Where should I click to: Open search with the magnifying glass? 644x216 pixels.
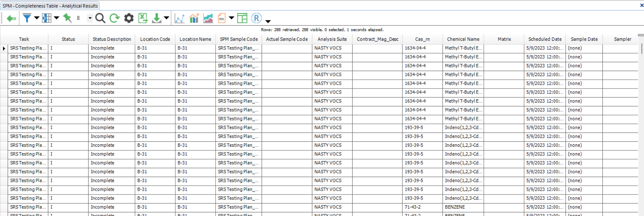(100, 18)
